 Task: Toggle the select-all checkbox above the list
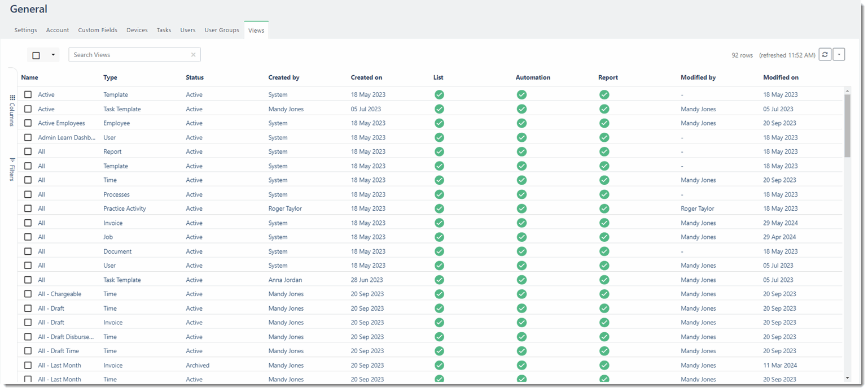(36, 54)
